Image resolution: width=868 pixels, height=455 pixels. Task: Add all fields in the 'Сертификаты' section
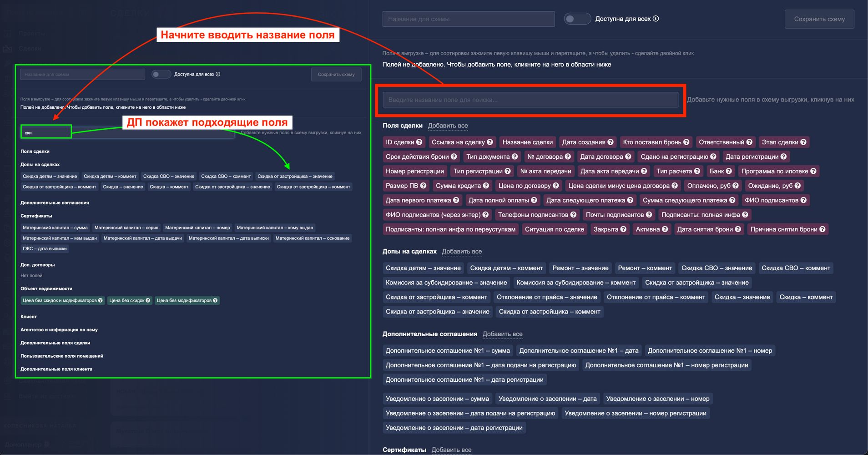pyautogui.click(x=451, y=450)
